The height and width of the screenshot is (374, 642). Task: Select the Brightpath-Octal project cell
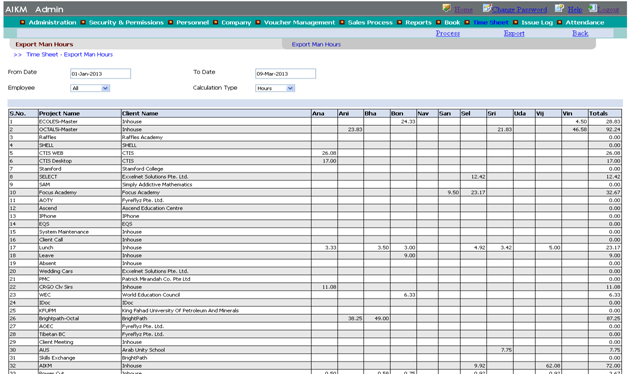(x=80, y=318)
